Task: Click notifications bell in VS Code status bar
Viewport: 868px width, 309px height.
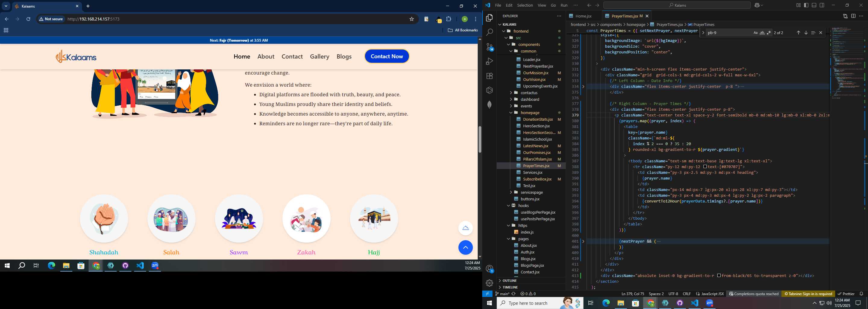Action: 861,294
